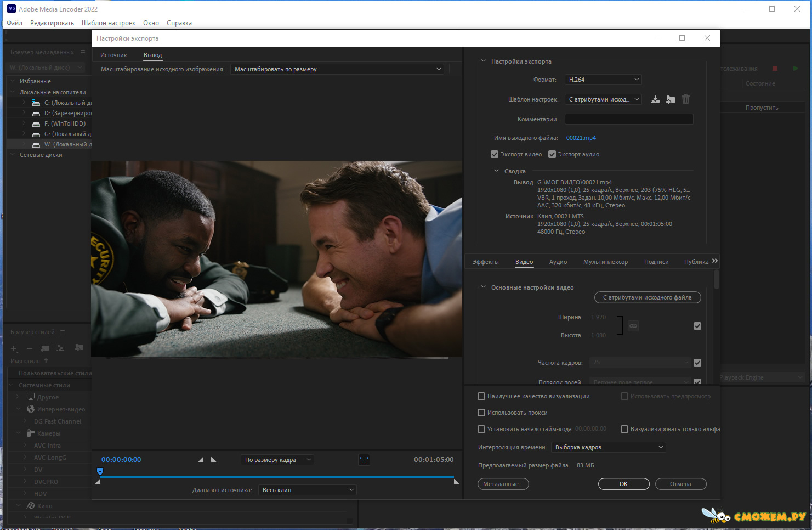Click the apply preset icon in the Браузер стилей panel
The image size is (812, 530).
coord(80,348)
